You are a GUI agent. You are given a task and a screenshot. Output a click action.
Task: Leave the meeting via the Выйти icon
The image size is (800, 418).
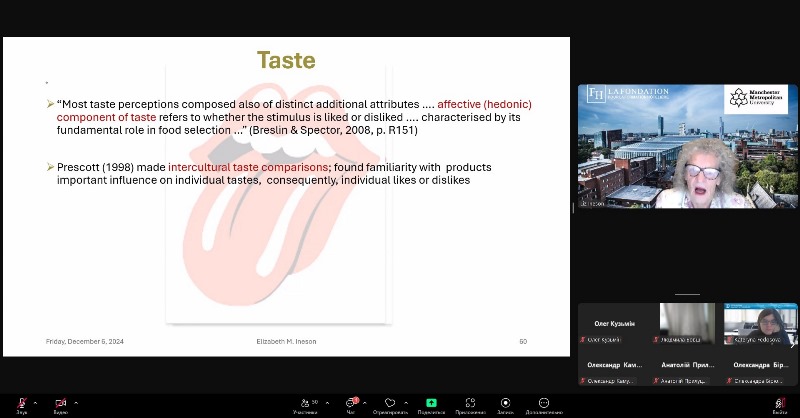(779, 402)
